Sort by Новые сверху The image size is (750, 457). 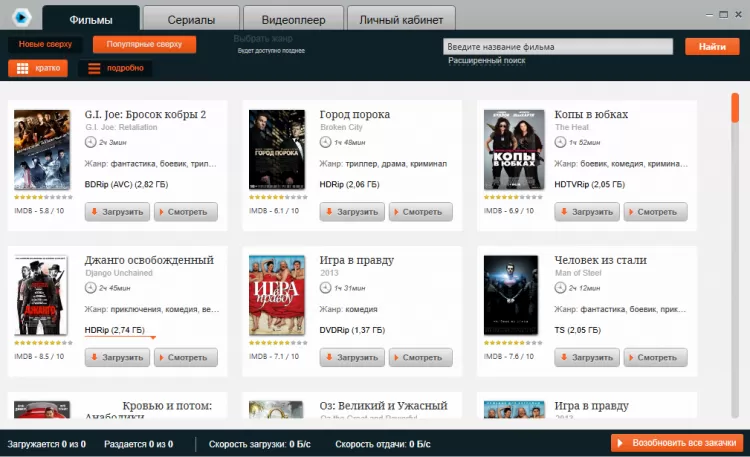(x=45, y=44)
